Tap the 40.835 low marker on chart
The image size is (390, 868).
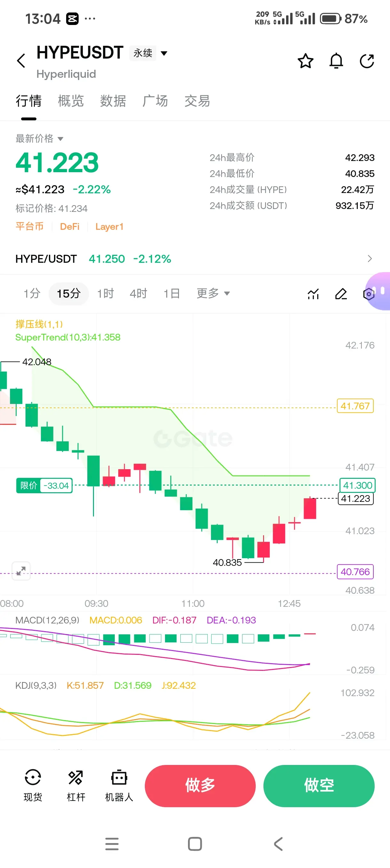228,562
